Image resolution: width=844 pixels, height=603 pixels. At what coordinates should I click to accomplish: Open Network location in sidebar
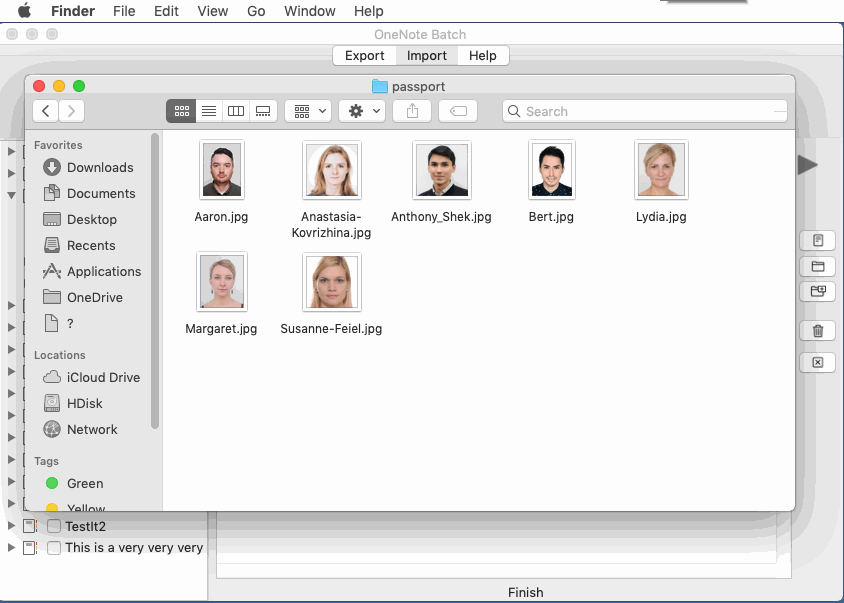click(x=81, y=429)
